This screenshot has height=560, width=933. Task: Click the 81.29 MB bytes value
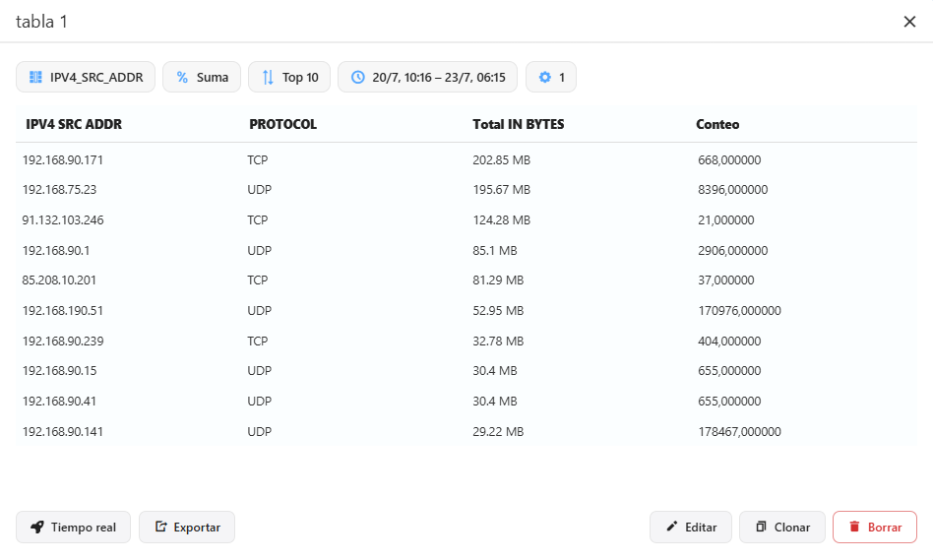[498, 280]
